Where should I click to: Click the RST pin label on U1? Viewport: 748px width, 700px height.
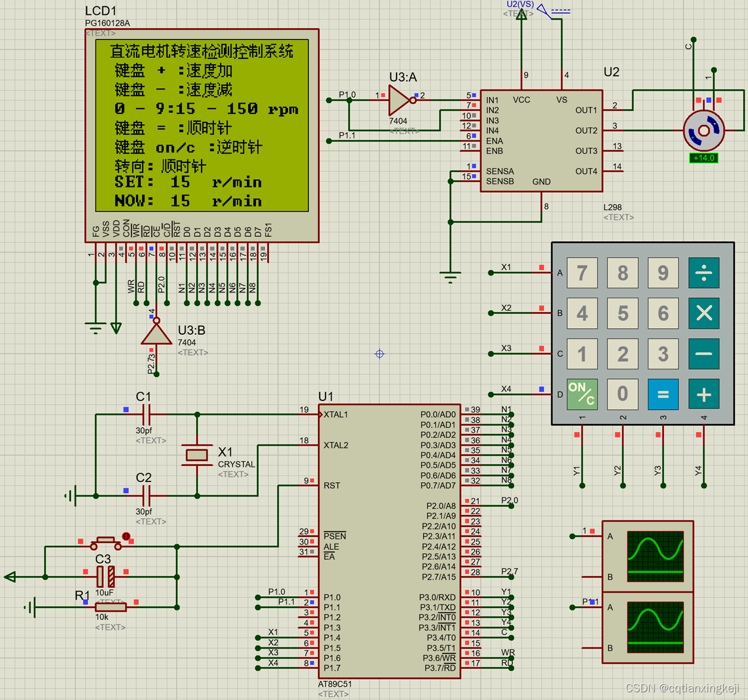pyautogui.click(x=332, y=485)
